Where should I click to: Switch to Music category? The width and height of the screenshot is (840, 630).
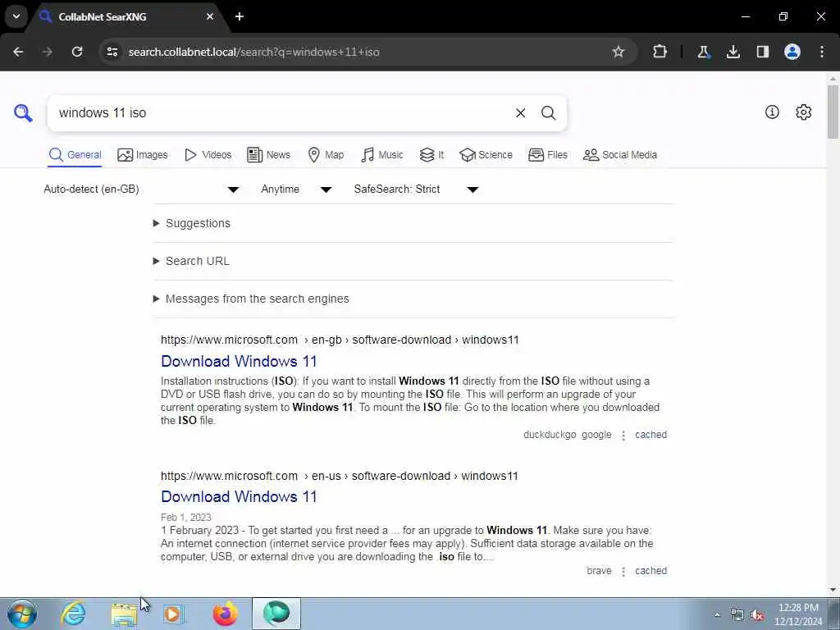(x=382, y=155)
